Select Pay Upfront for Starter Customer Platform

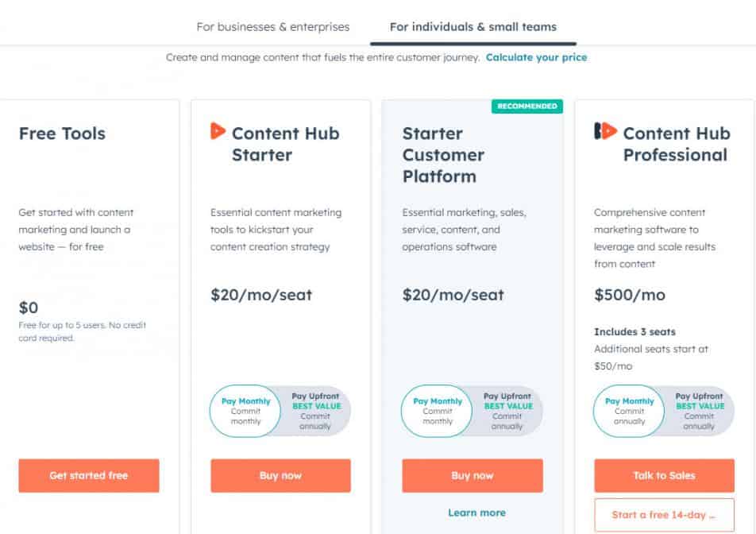507,411
